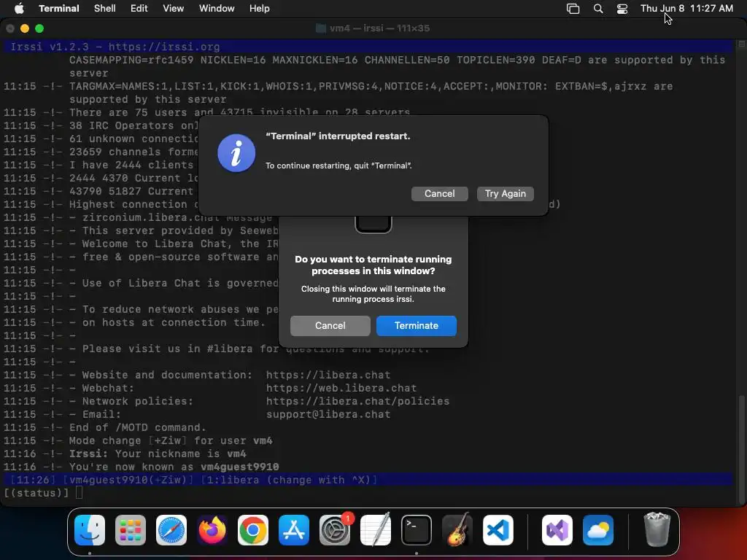Viewport: 747px width, 560px height.
Task: Open Control Center in menu bar
Action: point(622,9)
